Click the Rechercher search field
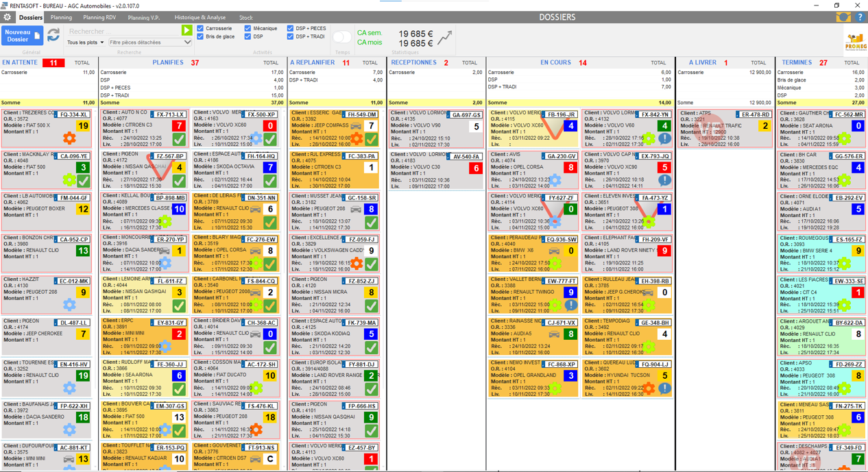This screenshot has width=868, height=472. 123,31
